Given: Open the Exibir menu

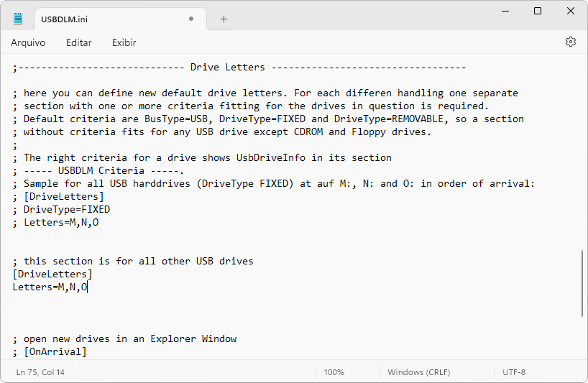Looking at the screenshot, I should pyautogui.click(x=124, y=42).
